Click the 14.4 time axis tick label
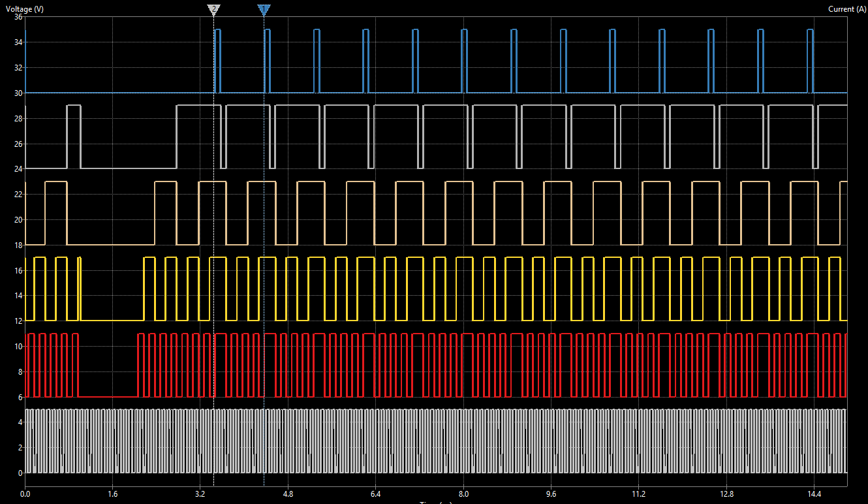868x504 pixels. pyautogui.click(x=814, y=494)
